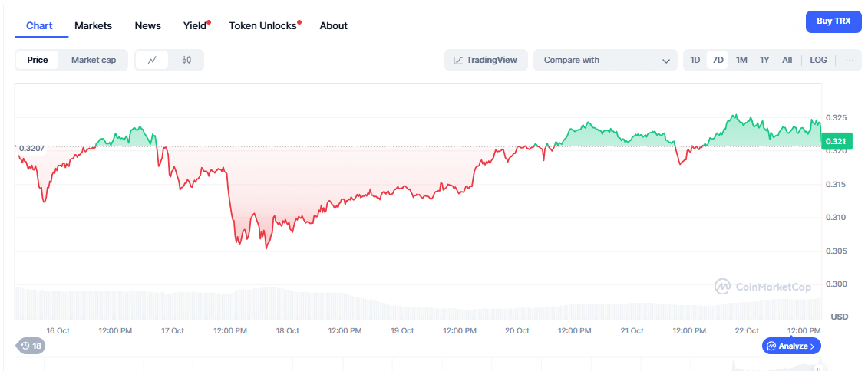Open the TradingView chart

[486, 60]
